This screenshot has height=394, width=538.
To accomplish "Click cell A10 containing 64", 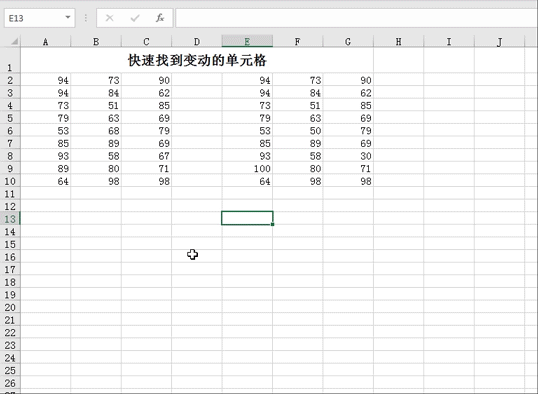I will [46, 181].
